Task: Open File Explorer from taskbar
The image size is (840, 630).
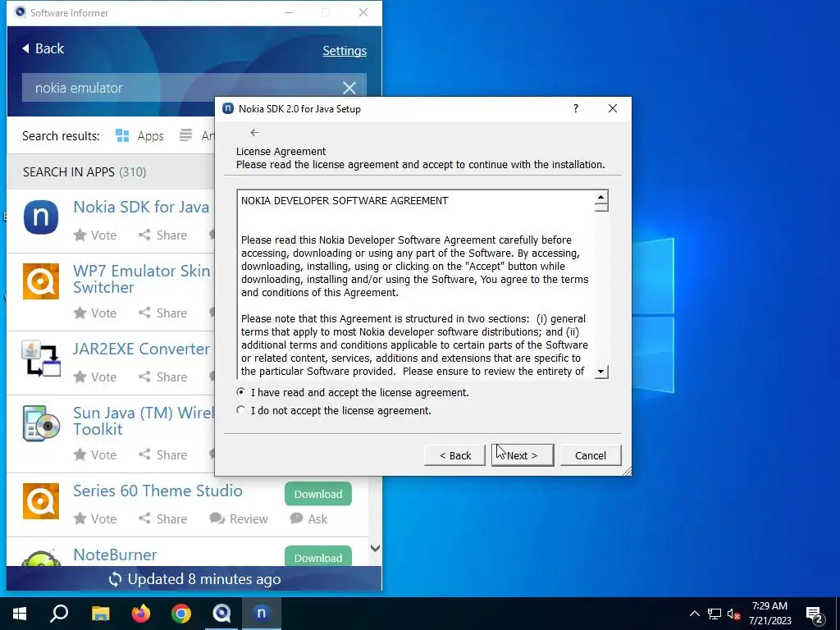Action: pos(100,614)
